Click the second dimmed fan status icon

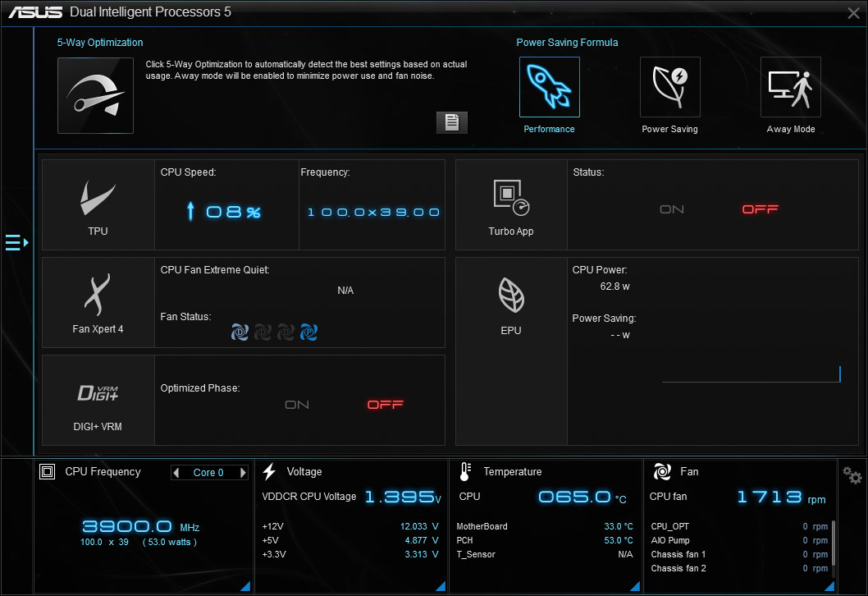pyautogui.click(x=263, y=332)
